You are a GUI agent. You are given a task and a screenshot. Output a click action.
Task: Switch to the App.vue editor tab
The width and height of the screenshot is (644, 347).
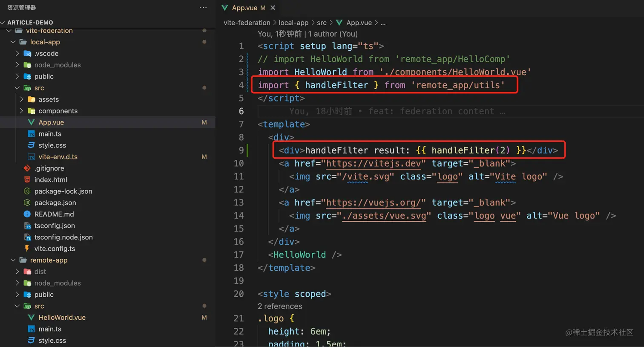pos(249,8)
